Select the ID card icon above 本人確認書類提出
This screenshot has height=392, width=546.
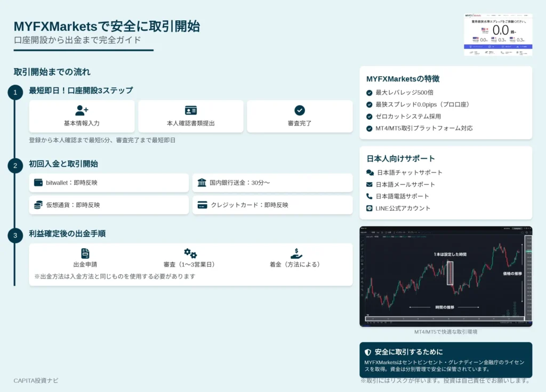pos(191,110)
